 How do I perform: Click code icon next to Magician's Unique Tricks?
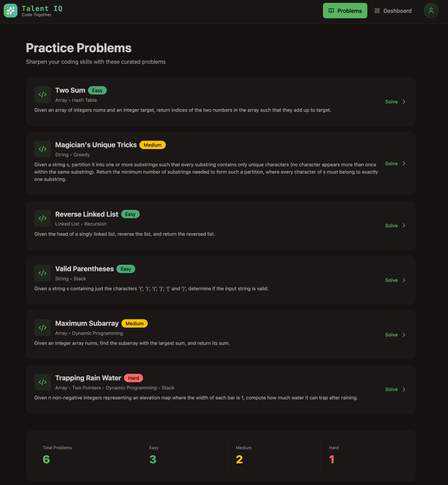[43, 149]
